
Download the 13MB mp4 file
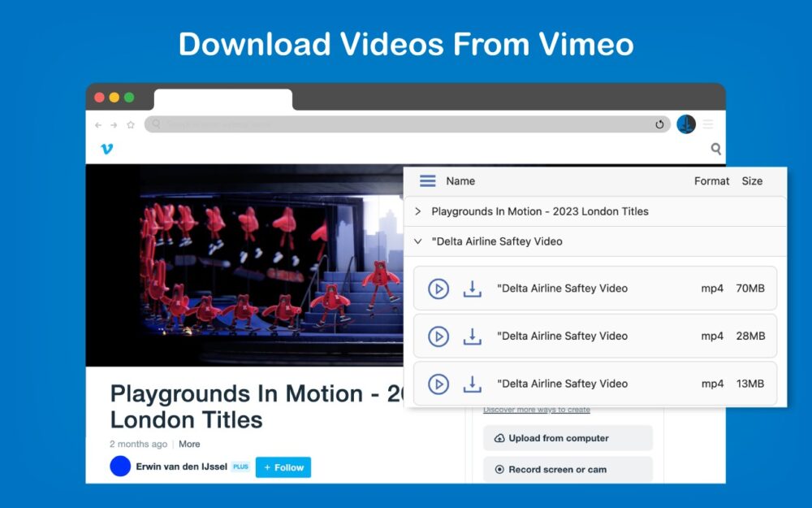[x=473, y=384]
